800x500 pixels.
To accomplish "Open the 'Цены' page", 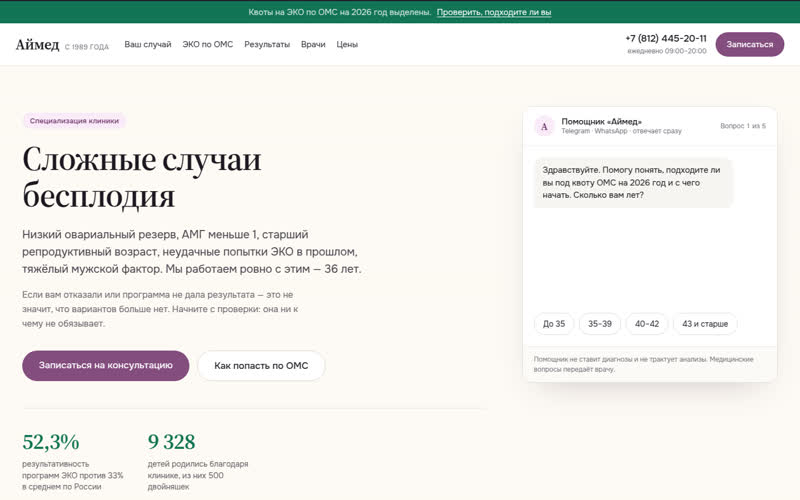I will 347,44.
